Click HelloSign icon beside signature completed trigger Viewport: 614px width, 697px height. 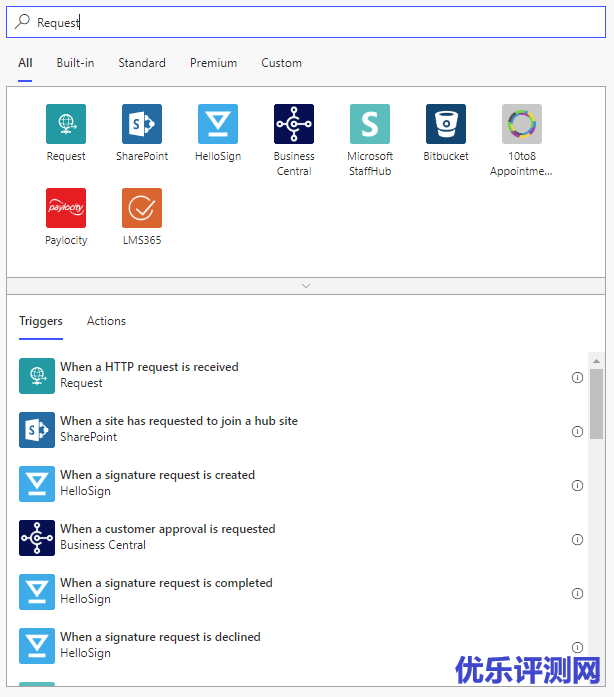[37, 592]
